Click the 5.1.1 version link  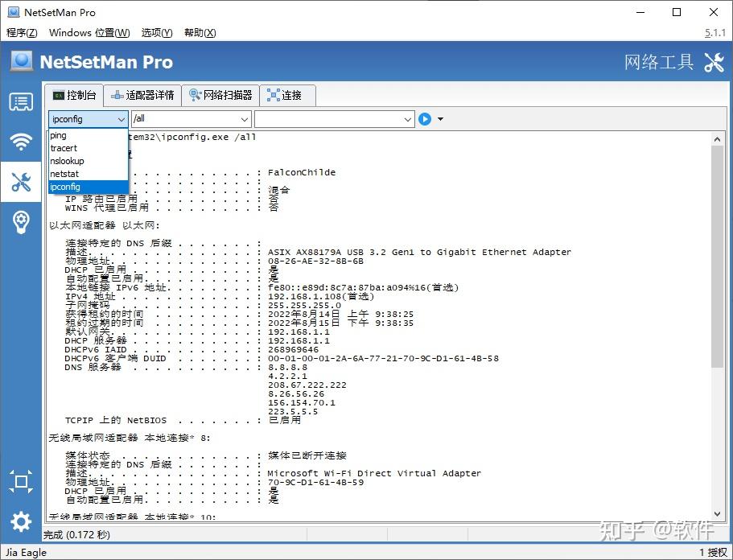tap(714, 33)
